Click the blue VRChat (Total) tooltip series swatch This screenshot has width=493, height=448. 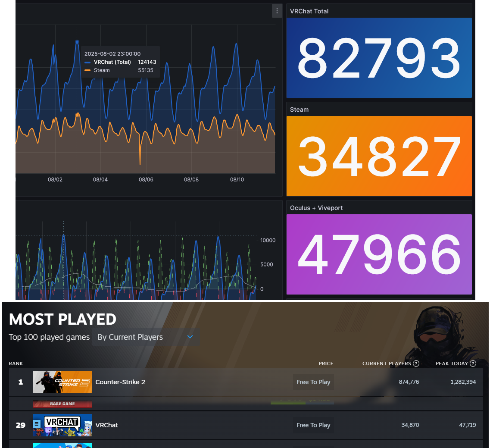(x=88, y=62)
